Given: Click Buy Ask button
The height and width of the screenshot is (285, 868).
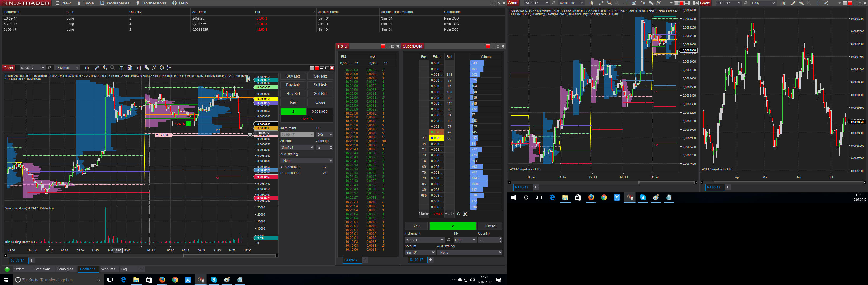Looking at the screenshot, I should [x=293, y=85].
